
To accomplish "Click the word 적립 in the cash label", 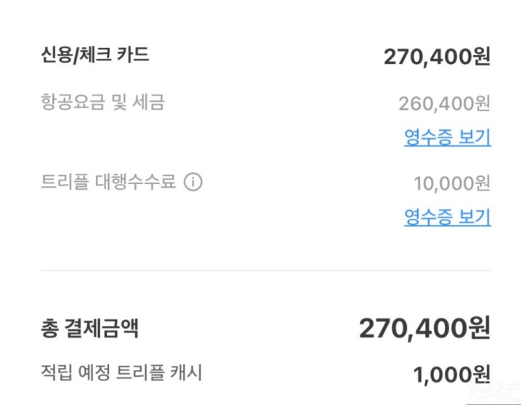I will click(57, 374).
